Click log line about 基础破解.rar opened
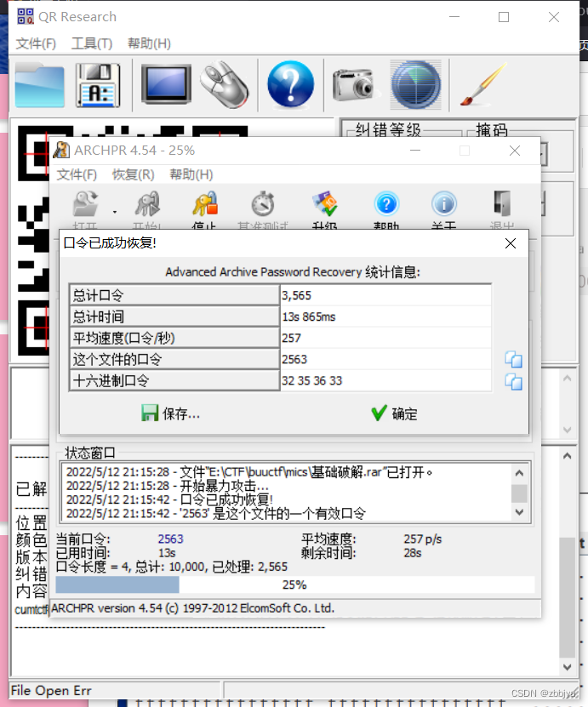 click(249, 472)
